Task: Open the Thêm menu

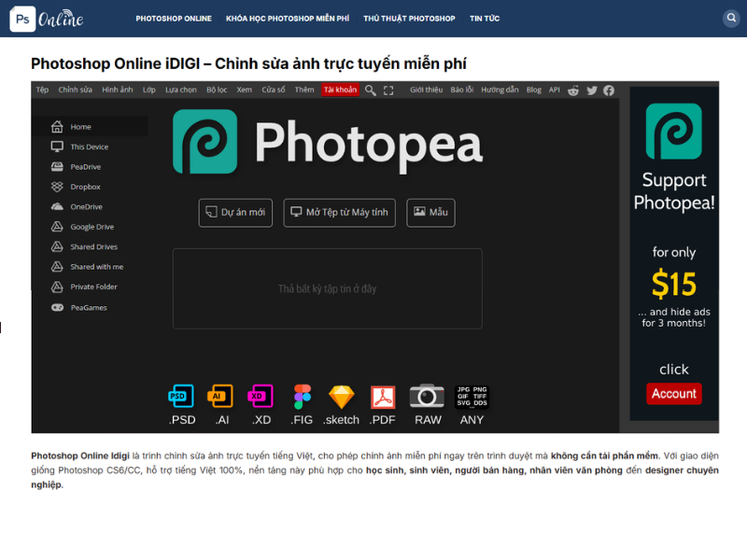Action: click(x=304, y=90)
